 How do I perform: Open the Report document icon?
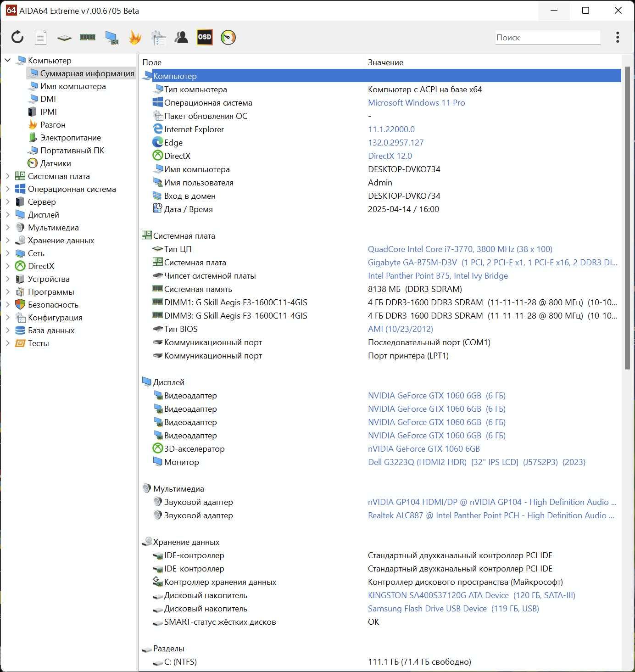click(41, 37)
